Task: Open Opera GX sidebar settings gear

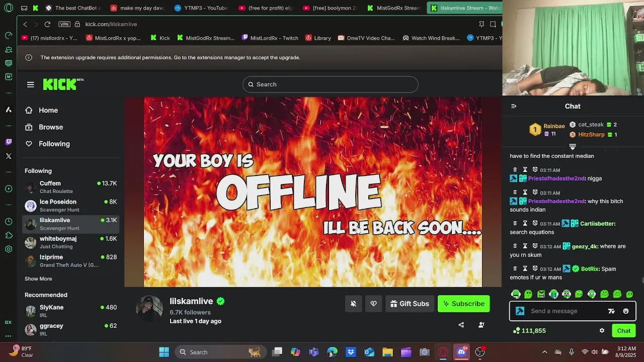Action: coord(9,249)
